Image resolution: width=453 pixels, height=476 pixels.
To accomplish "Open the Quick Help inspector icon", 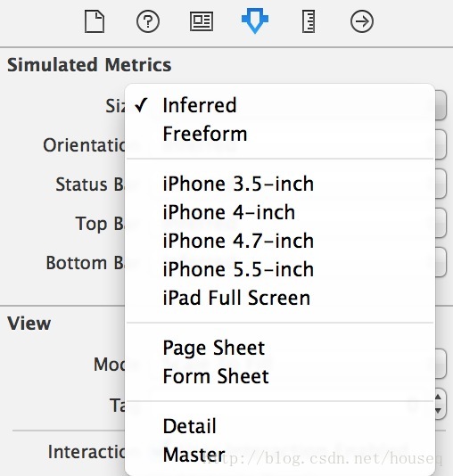I will point(148,21).
